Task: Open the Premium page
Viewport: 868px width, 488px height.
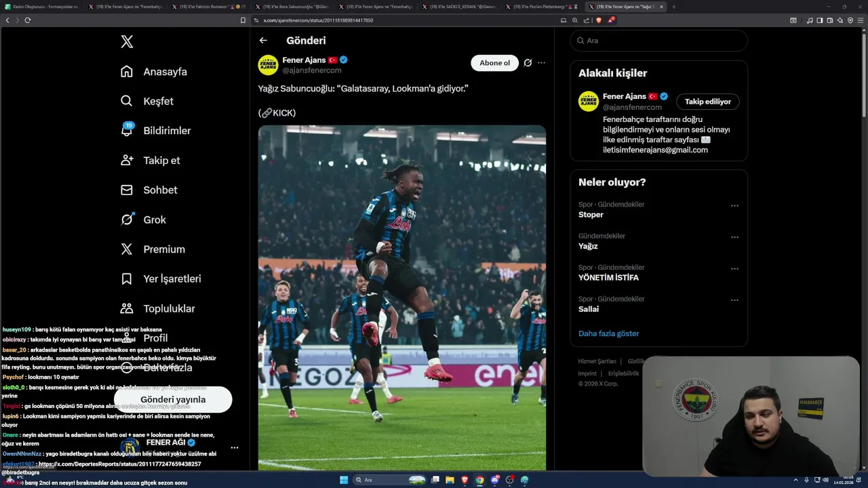Action: tap(153, 249)
